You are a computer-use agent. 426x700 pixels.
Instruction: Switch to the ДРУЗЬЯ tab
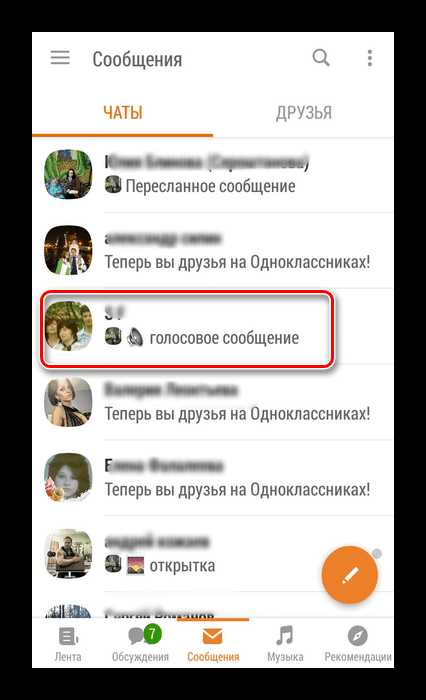pos(304,113)
